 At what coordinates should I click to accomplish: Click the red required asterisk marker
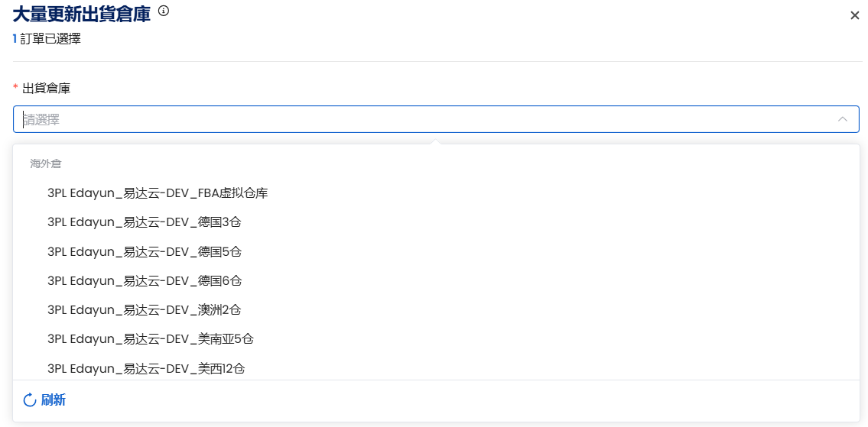pos(15,88)
